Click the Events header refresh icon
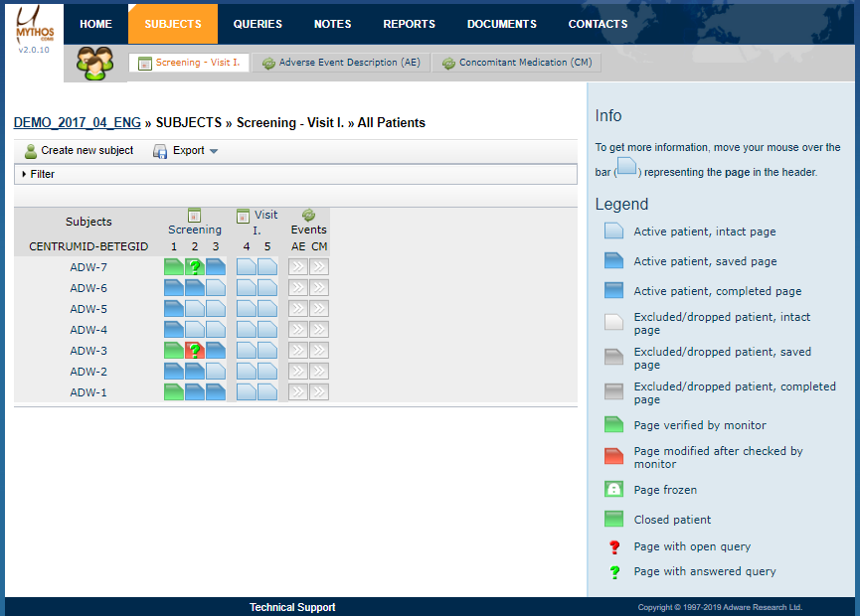 pyautogui.click(x=309, y=216)
